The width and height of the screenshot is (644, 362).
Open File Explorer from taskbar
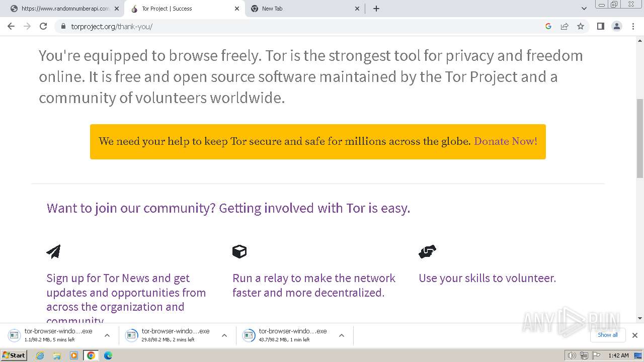click(57, 355)
